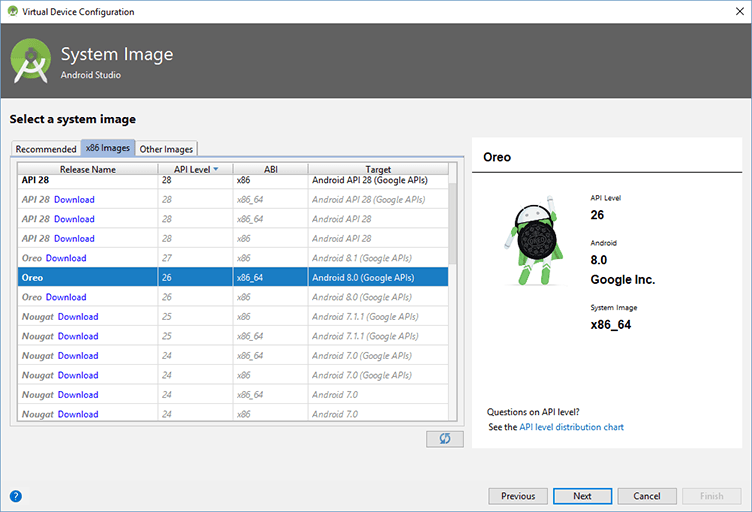Download API 28 x86_64 Google APIs image
752x512 pixels.
74,199
